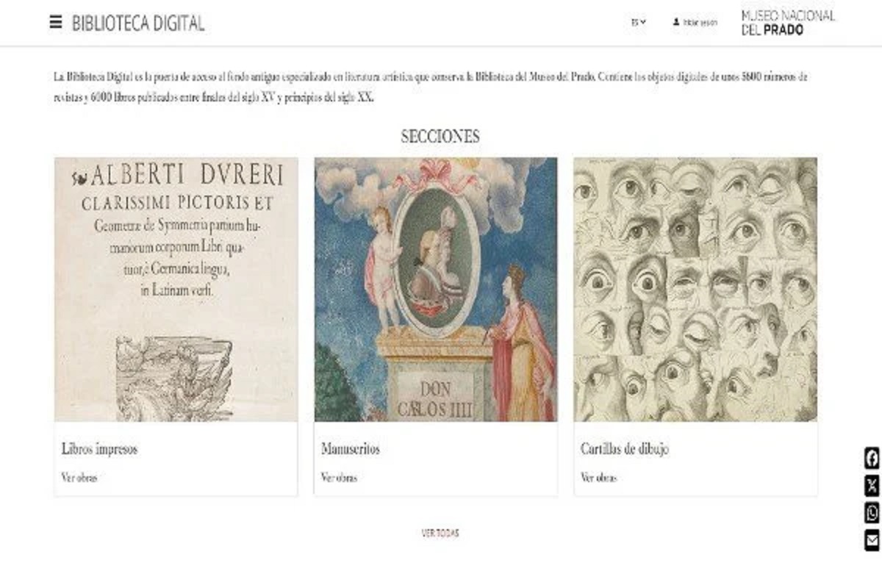Click the Museo Nacional del Prado logo
Screen dimensions: 882x588
tap(788, 23)
